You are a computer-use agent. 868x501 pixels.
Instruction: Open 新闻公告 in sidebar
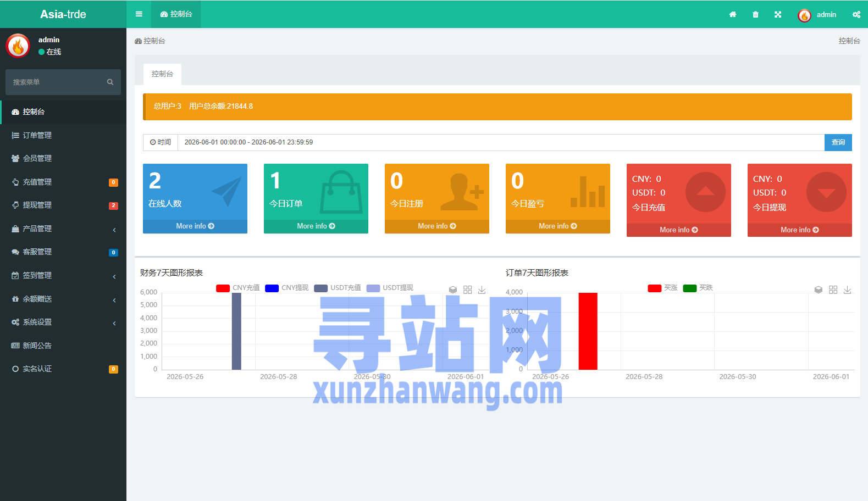[63, 346]
